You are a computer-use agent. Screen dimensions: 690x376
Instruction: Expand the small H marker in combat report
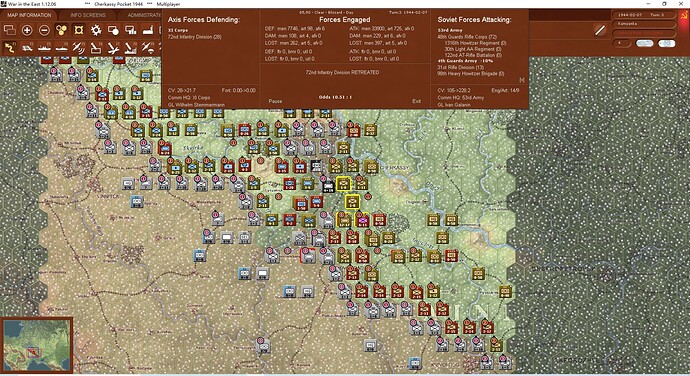point(522,80)
